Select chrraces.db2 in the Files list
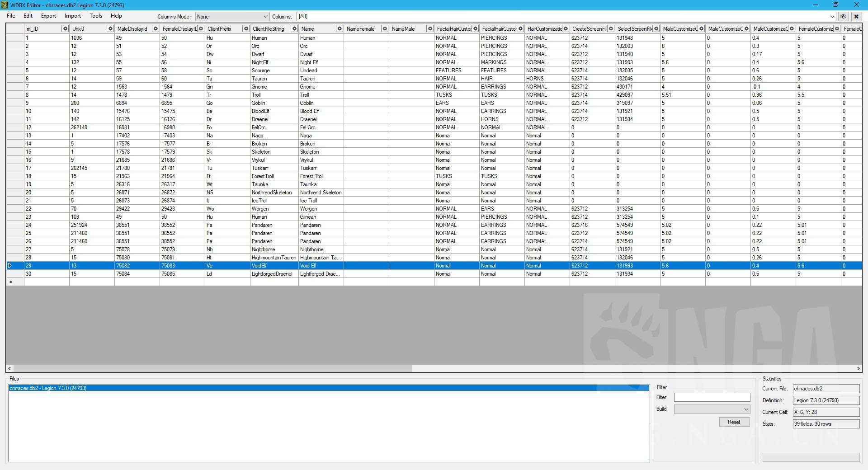The height and width of the screenshot is (470, 868). (x=48, y=388)
